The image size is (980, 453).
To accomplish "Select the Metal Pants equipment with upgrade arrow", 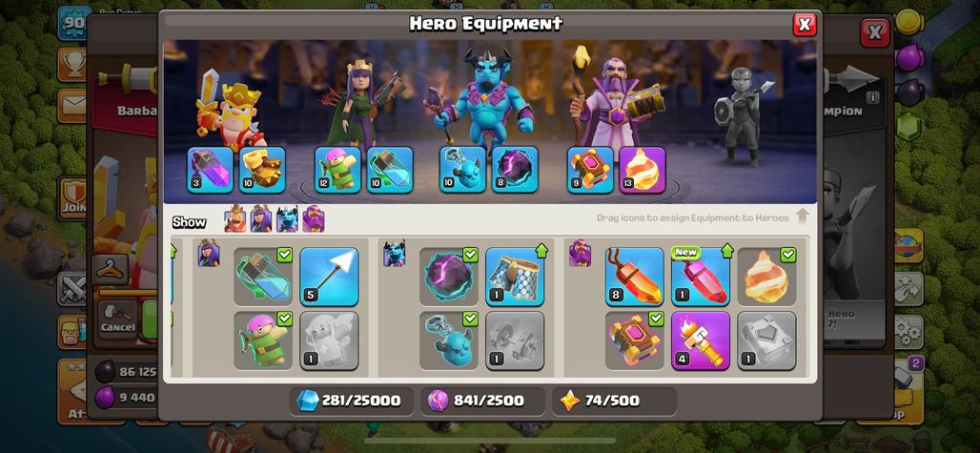I will pos(515,277).
